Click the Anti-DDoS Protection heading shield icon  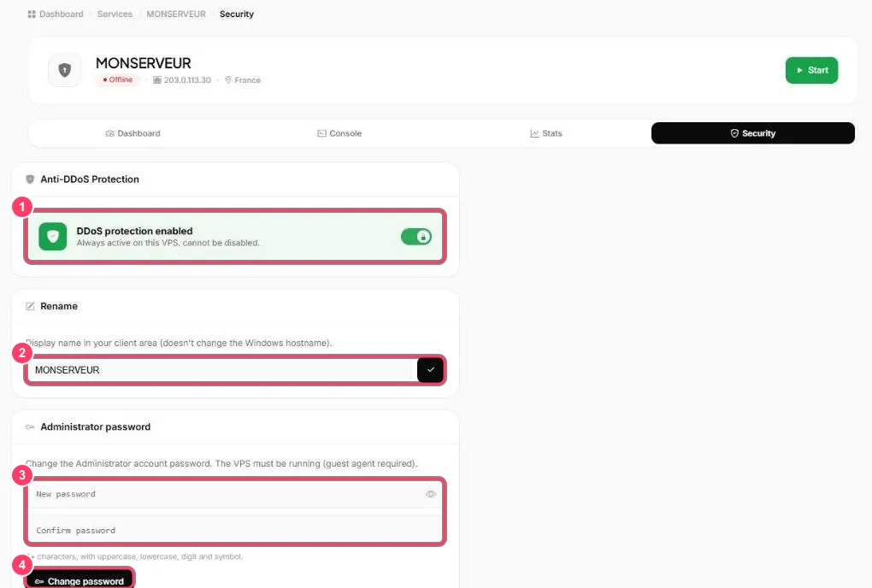[x=30, y=179]
